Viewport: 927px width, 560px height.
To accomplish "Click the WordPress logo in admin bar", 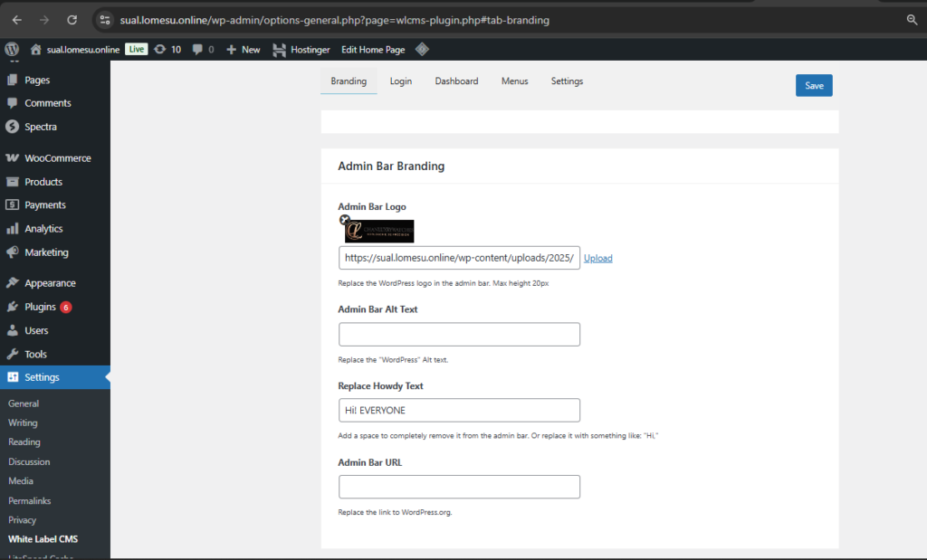I will [12, 50].
